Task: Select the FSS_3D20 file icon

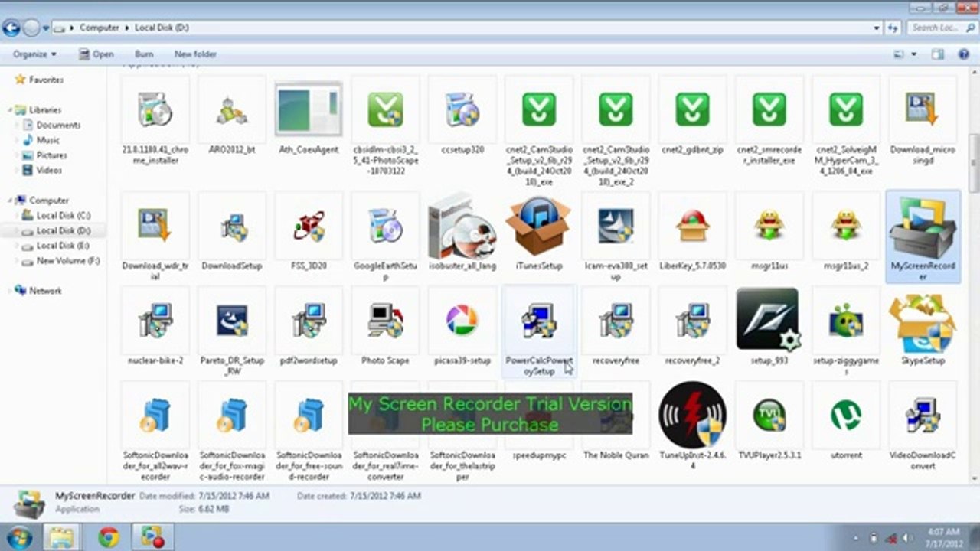Action: click(309, 226)
